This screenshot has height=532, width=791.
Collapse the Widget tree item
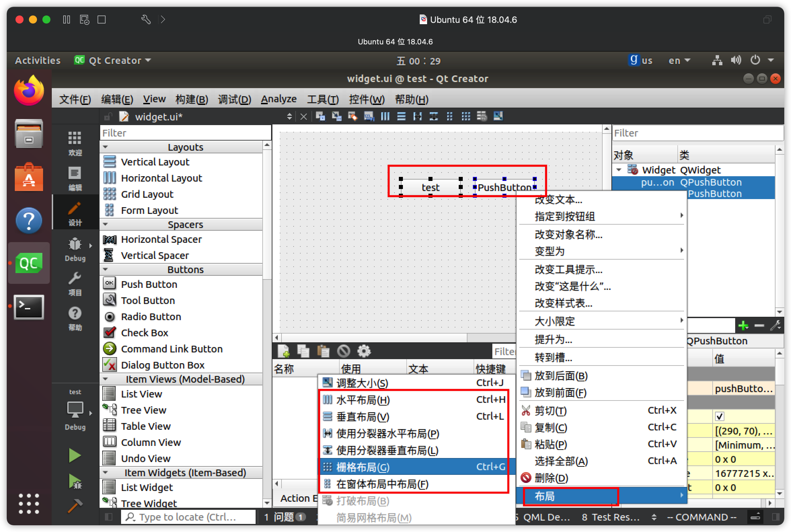[619, 169]
